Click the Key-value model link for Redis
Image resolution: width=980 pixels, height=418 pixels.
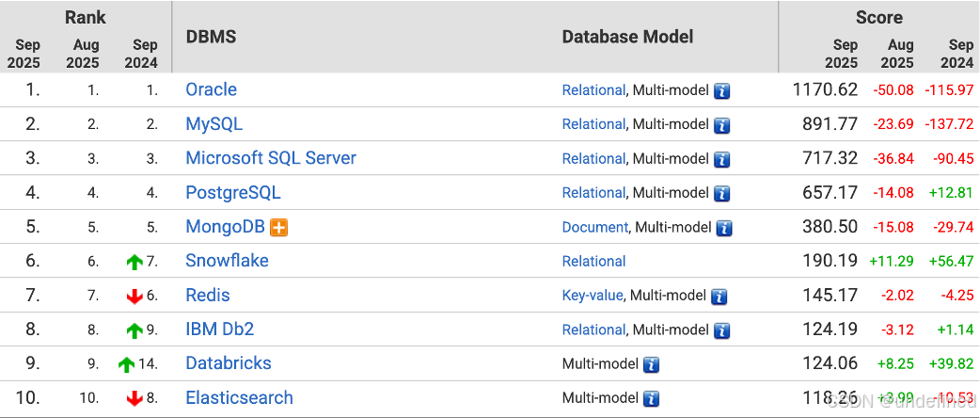[593, 296]
